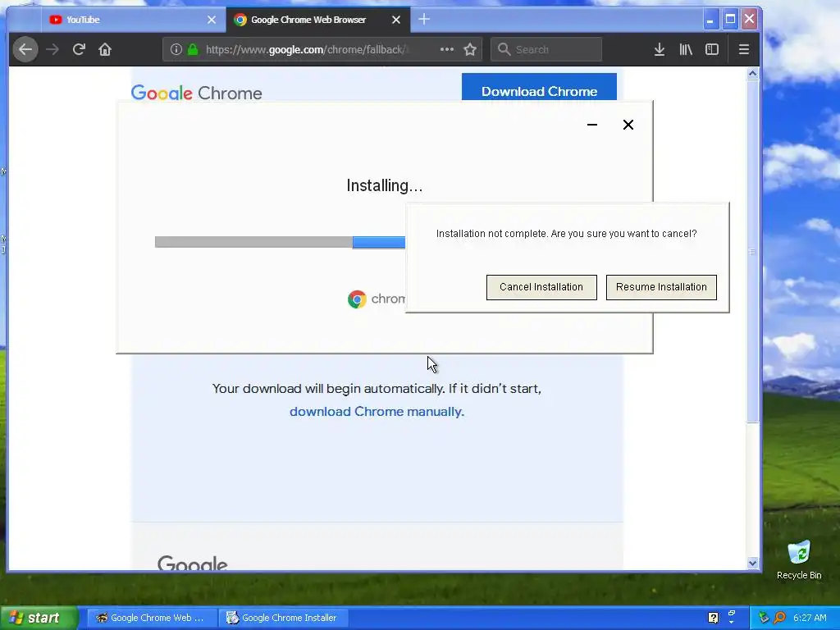Go to the home page icon
Screen dimensions: 840x630
point(105,50)
